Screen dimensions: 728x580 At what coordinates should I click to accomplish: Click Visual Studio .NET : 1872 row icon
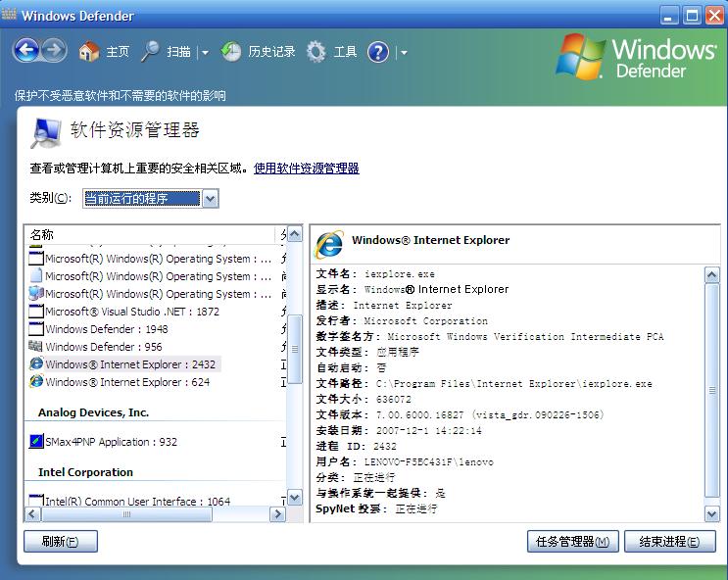(36, 311)
